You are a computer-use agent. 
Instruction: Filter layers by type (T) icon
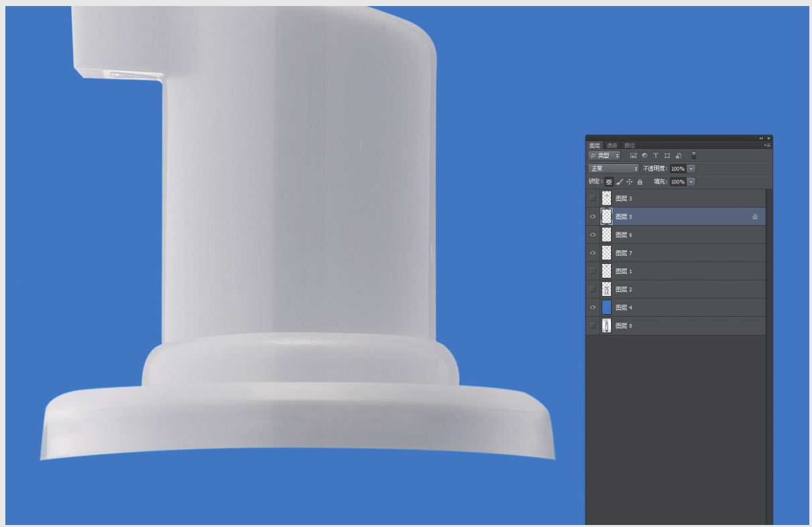pos(656,155)
